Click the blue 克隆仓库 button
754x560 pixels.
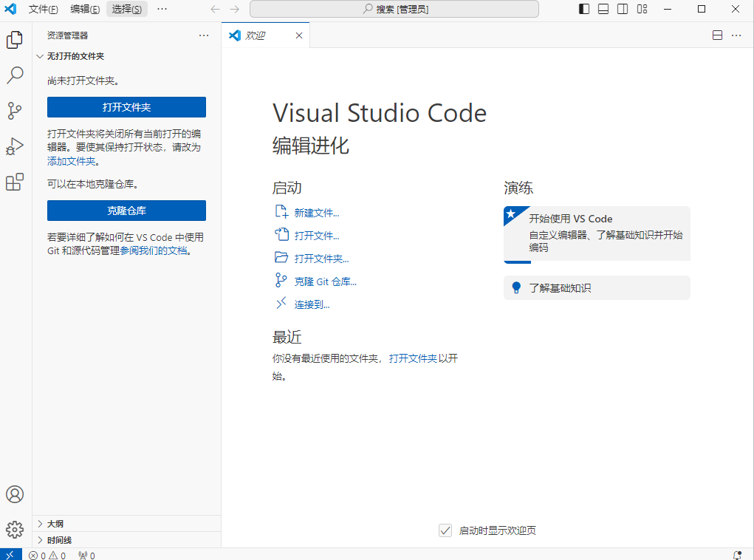(x=126, y=211)
